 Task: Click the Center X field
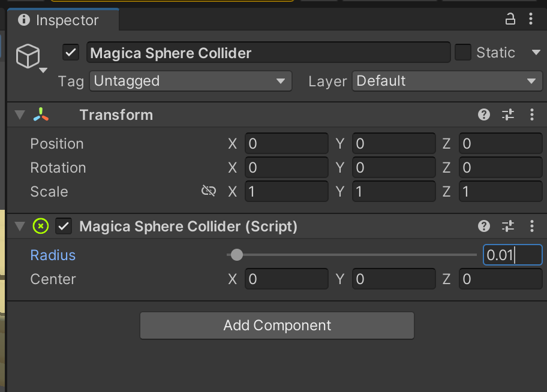(287, 279)
